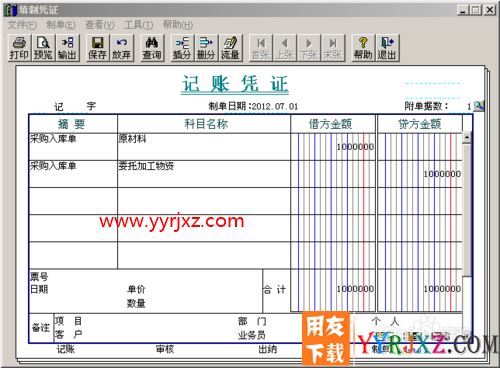Open 查询 search binoculars icon
The width and height of the screenshot is (500, 368).
coord(152,48)
